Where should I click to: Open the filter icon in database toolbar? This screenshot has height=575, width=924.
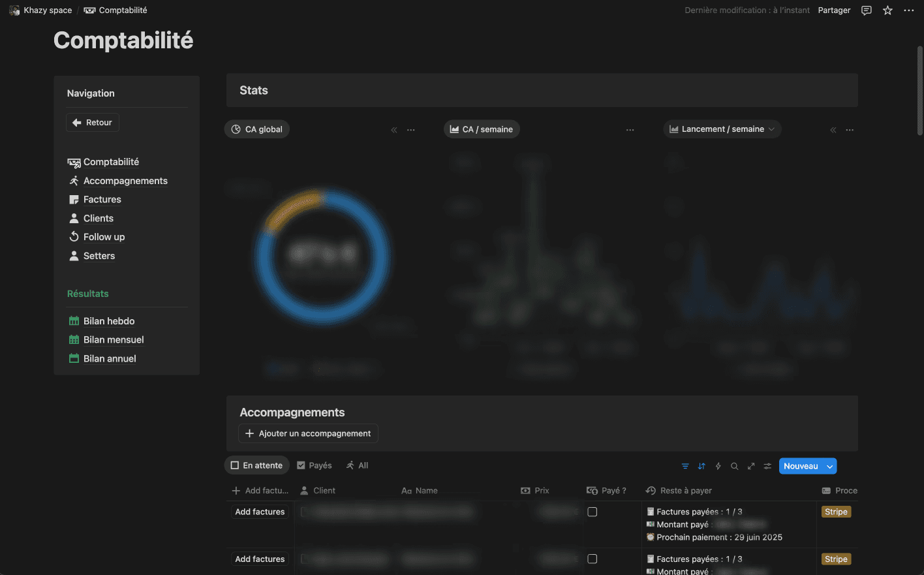[685, 466]
